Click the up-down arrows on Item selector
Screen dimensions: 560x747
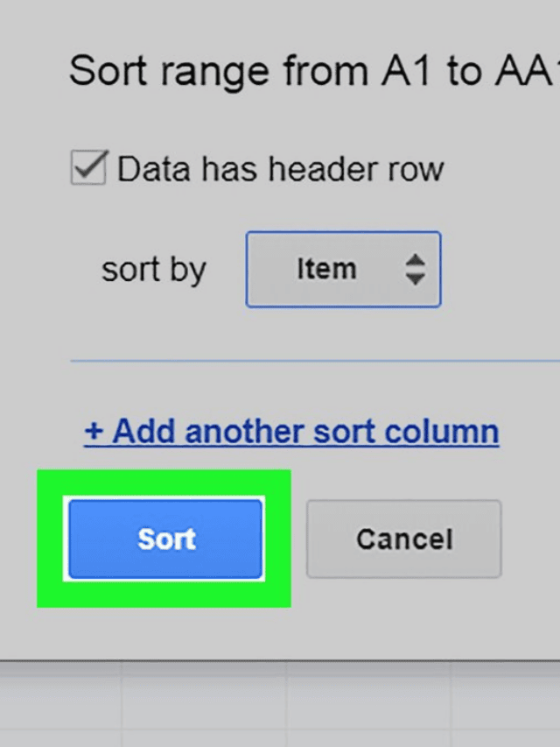tap(415, 269)
